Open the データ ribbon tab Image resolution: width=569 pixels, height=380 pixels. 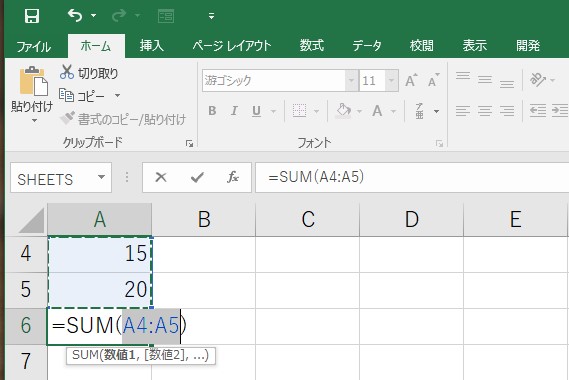tap(367, 46)
